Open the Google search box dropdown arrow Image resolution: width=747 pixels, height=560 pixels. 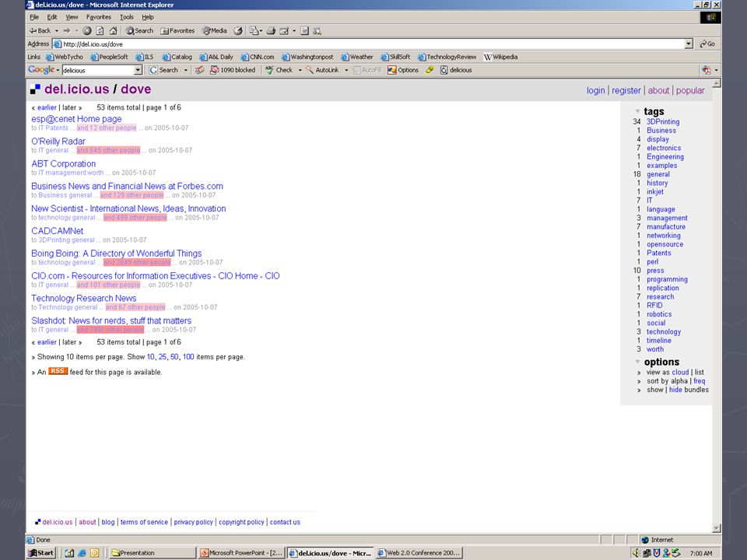[x=139, y=70]
